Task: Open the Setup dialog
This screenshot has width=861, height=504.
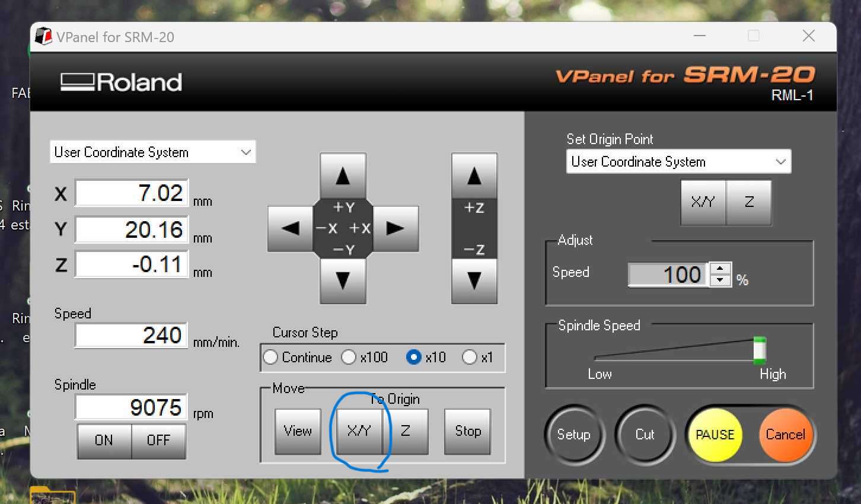Action: 573,435
